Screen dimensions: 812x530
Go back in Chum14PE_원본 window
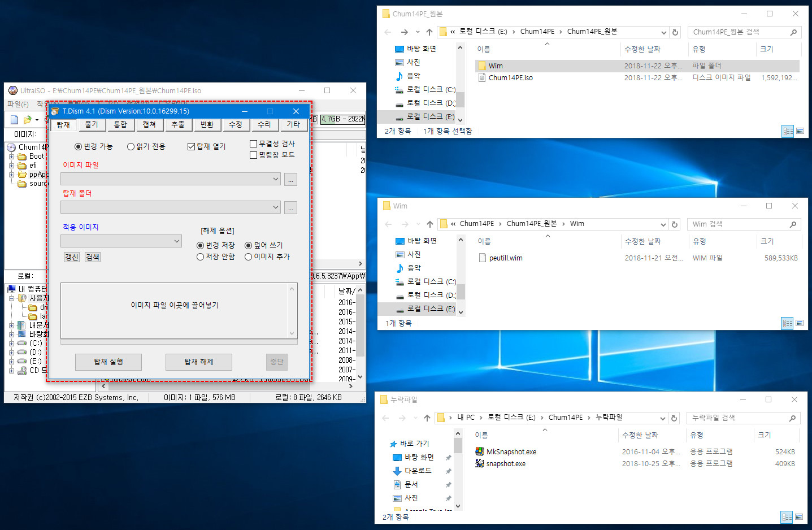tap(387, 32)
